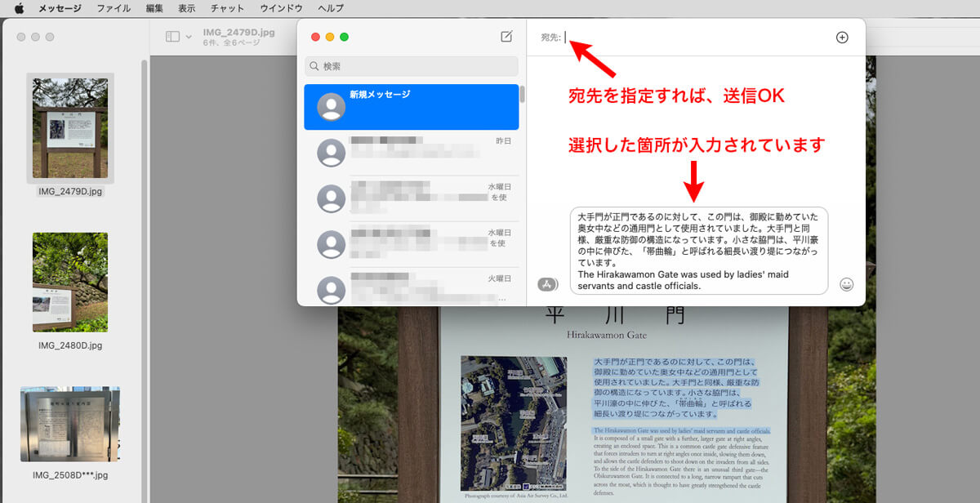
Task: Click the Preview sidebar view icon
Action: [172, 37]
